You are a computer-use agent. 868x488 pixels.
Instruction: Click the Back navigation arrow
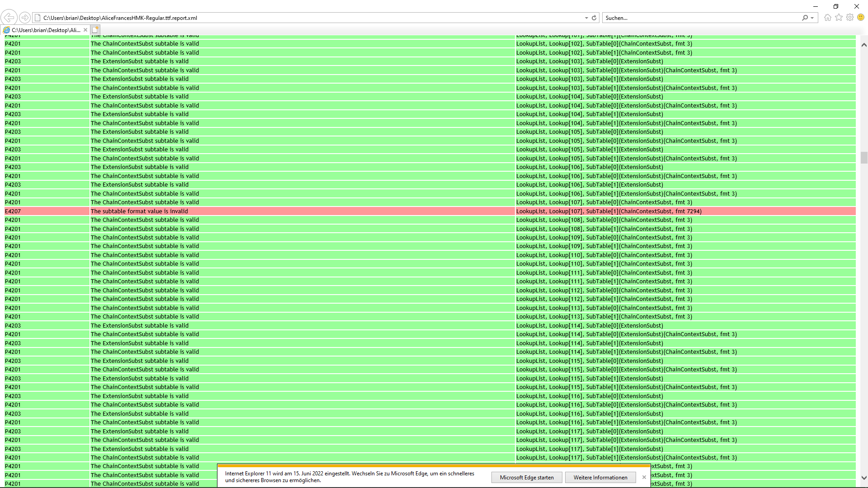[x=9, y=17]
